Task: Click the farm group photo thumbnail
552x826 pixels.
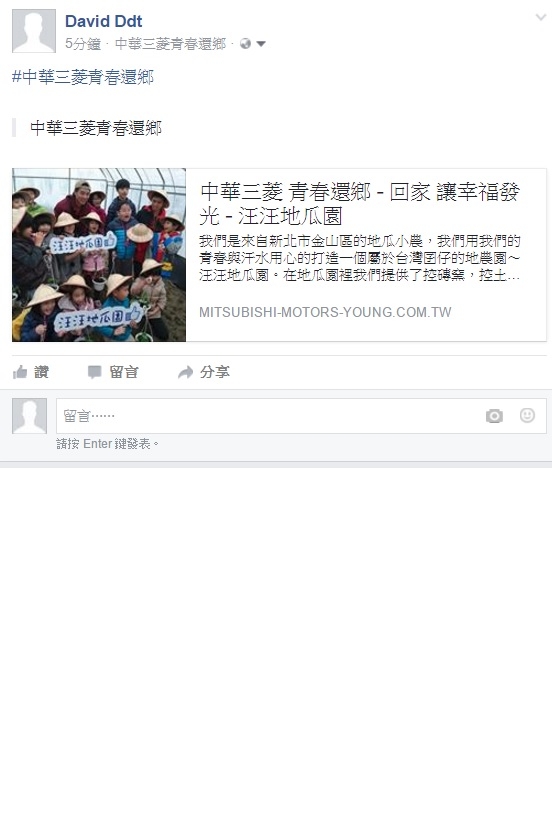Action: (x=99, y=255)
